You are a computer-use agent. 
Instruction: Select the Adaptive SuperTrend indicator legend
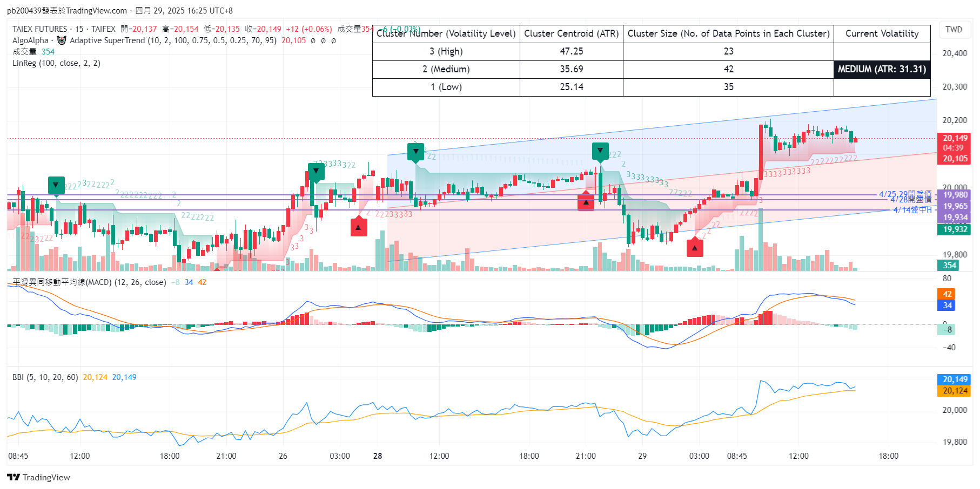pos(173,40)
